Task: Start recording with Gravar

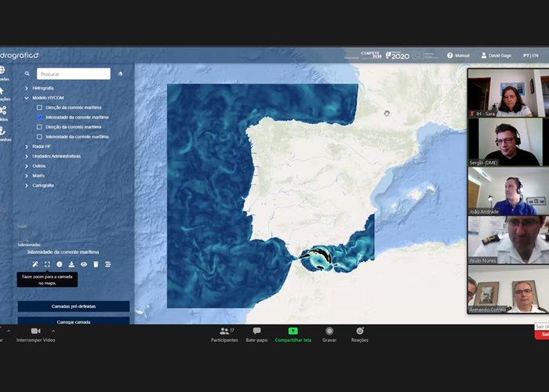Action: click(x=329, y=335)
